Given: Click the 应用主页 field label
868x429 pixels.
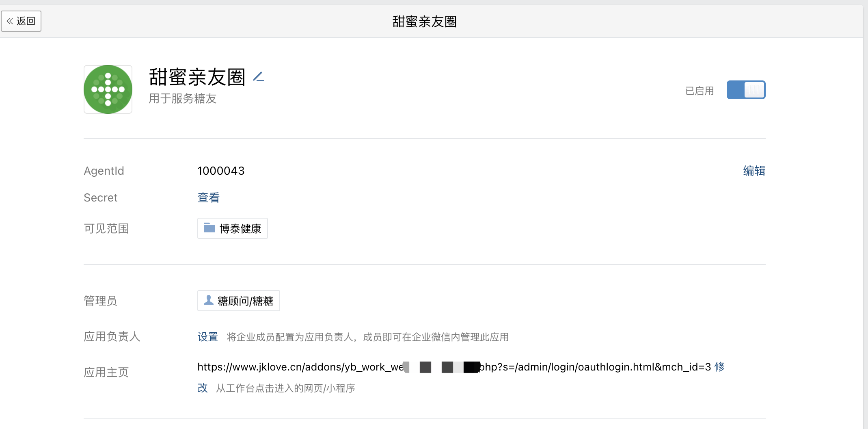Looking at the screenshot, I should point(106,372).
